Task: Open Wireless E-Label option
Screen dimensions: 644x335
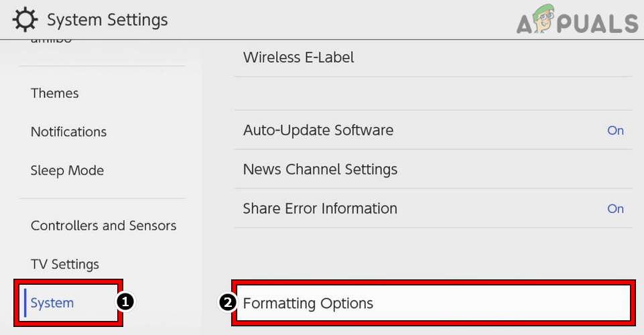Action: pos(298,58)
